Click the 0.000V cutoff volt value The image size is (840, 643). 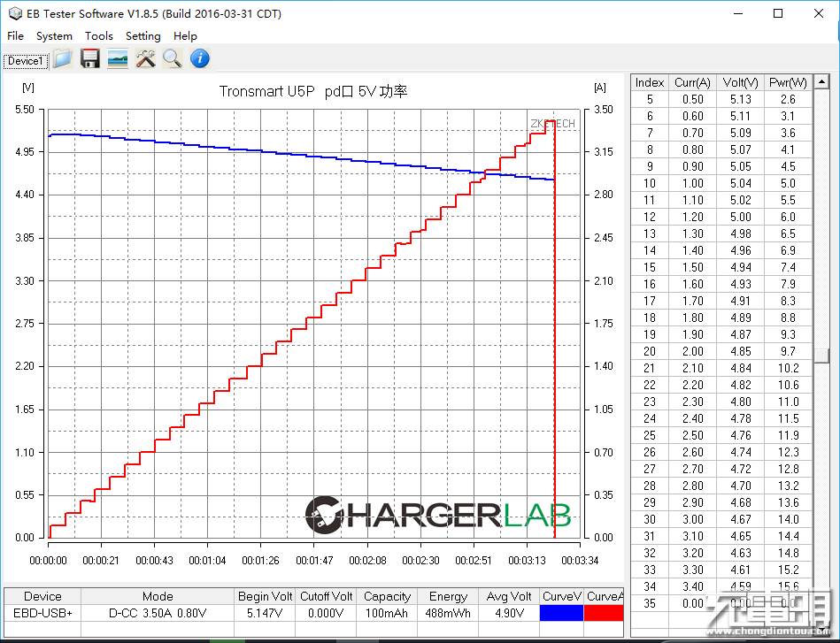pyautogui.click(x=326, y=613)
